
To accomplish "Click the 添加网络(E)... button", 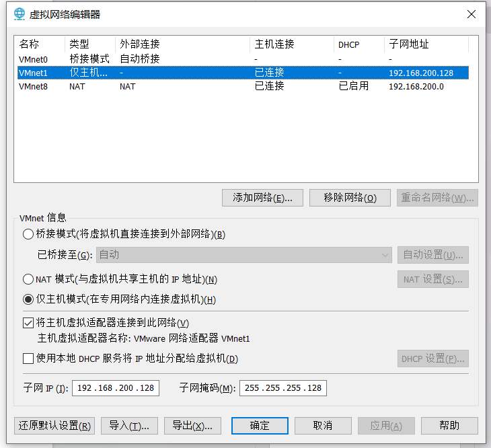I will coord(262,198).
